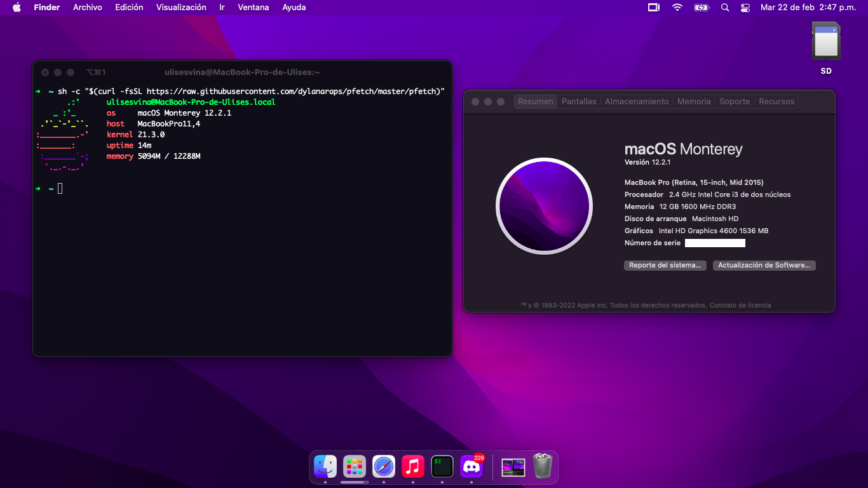Viewport: 868px width, 488px height.
Task: Click the Gráficos Intel HD Graphics line
Action: tap(696, 231)
